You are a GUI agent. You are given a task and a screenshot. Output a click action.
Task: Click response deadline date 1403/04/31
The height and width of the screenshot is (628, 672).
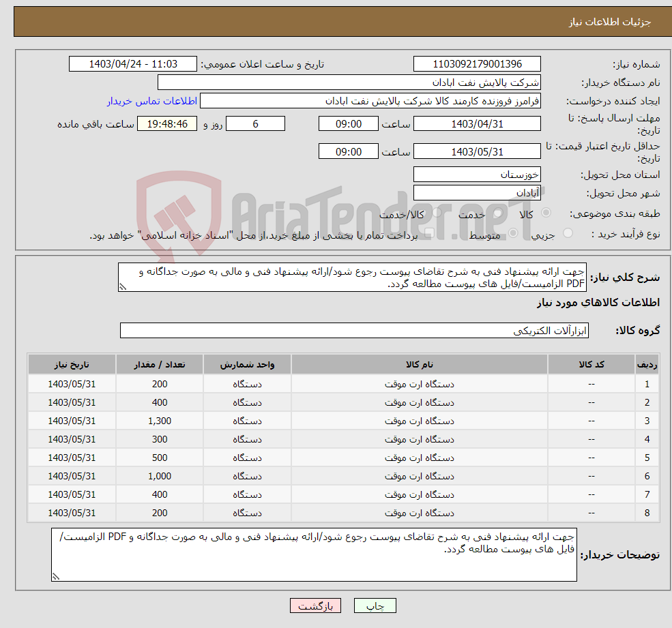click(x=477, y=124)
